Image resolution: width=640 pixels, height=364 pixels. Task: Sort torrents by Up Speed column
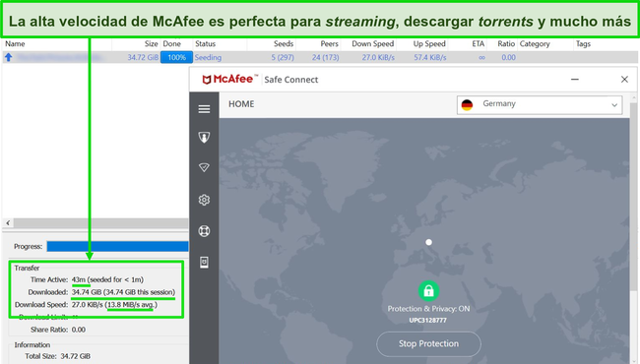click(429, 43)
